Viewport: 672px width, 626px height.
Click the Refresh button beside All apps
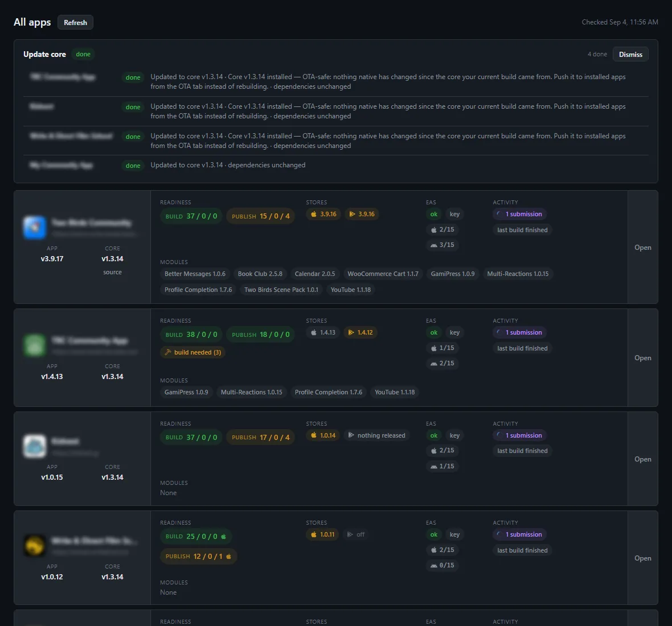point(75,22)
